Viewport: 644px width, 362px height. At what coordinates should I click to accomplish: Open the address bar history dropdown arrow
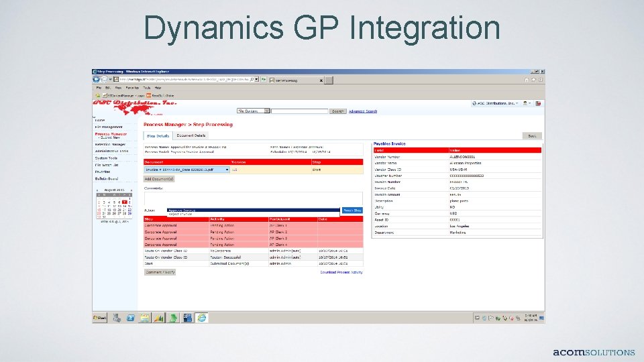257,80
